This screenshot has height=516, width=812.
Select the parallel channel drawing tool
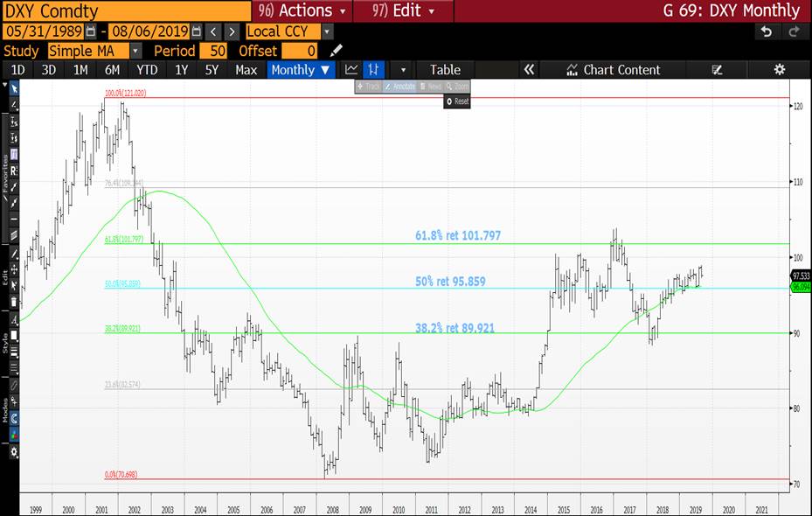click(14, 236)
